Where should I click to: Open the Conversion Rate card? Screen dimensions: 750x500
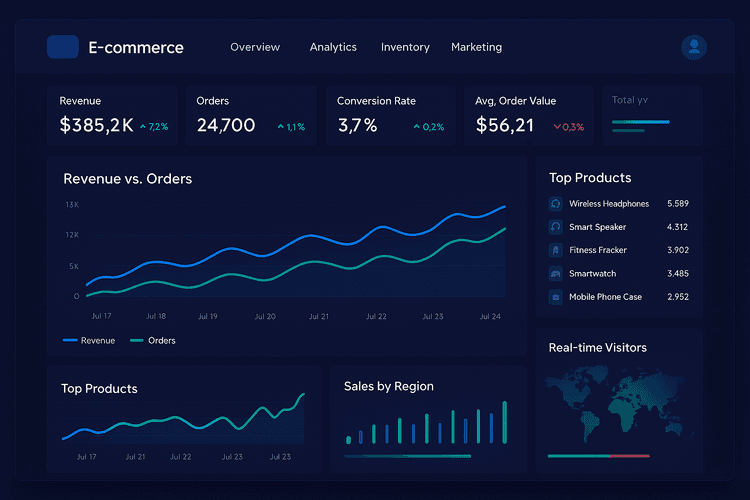coord(391,116)
